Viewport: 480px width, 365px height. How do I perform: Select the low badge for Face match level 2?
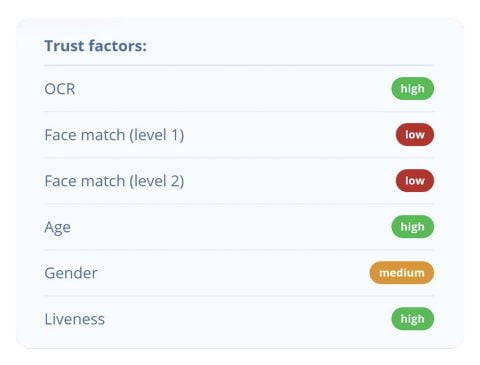click(415, 181)
